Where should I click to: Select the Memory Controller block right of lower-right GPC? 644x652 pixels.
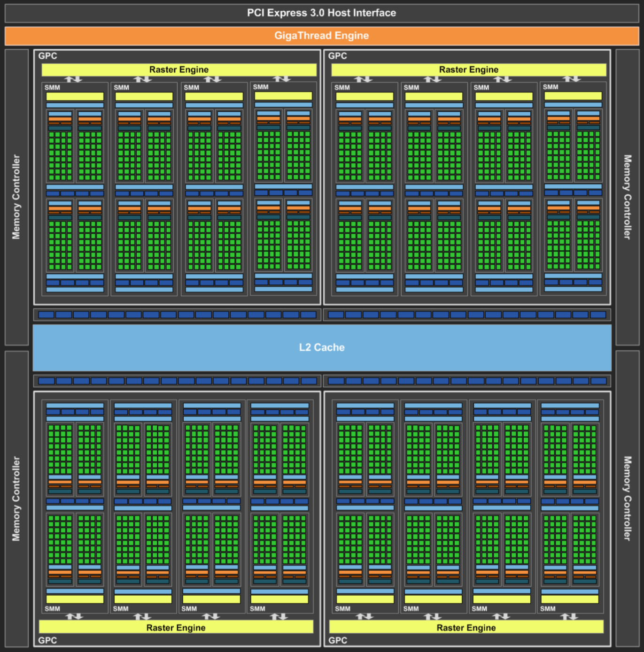pyautogui.click(x=628, y=499)
